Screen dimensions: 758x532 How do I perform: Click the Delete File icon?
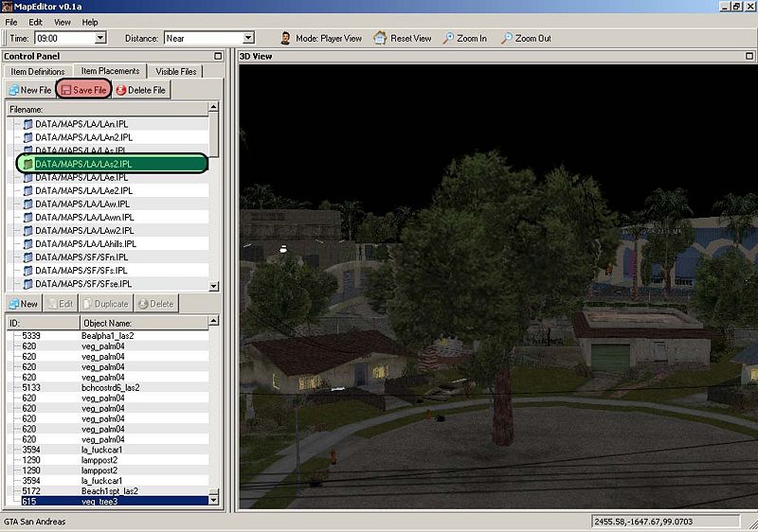121,90
